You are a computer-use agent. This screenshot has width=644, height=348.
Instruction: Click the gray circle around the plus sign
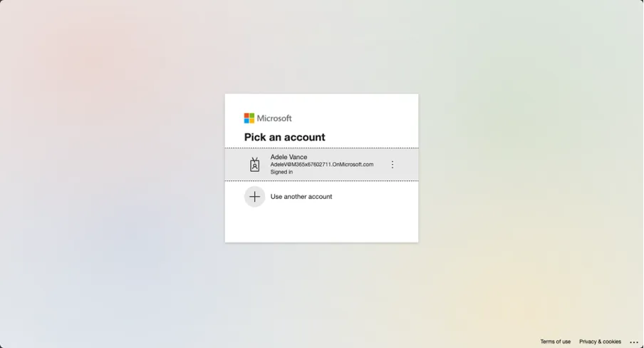coord(254,197)
